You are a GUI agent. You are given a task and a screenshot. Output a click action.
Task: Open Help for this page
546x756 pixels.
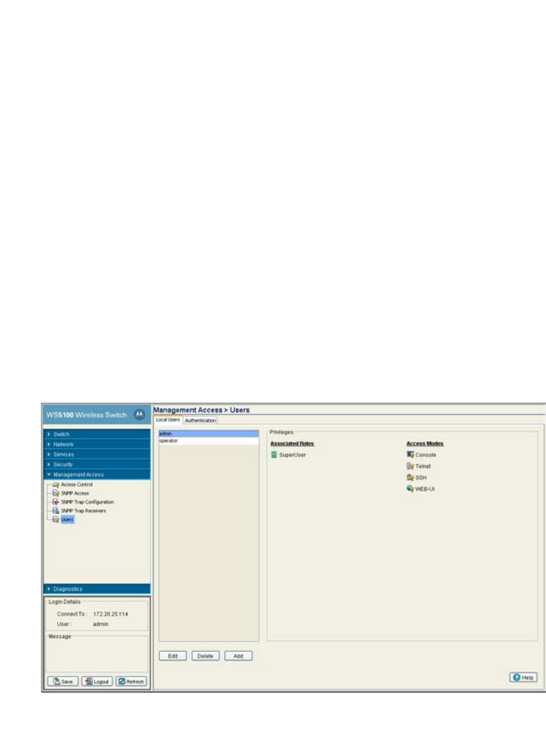pyautogui.click(x=523, y=677)
